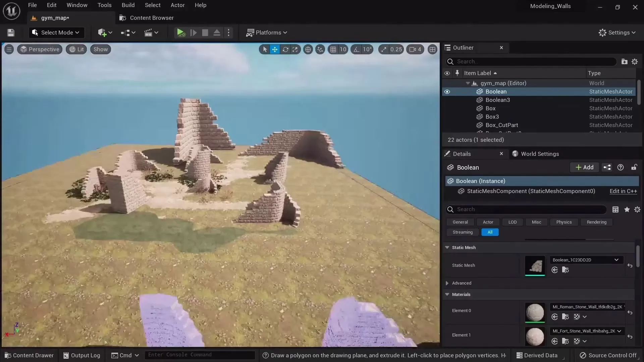Click the console command input field
This screenshot has width=644, height=362.
[x=200, y=355]
